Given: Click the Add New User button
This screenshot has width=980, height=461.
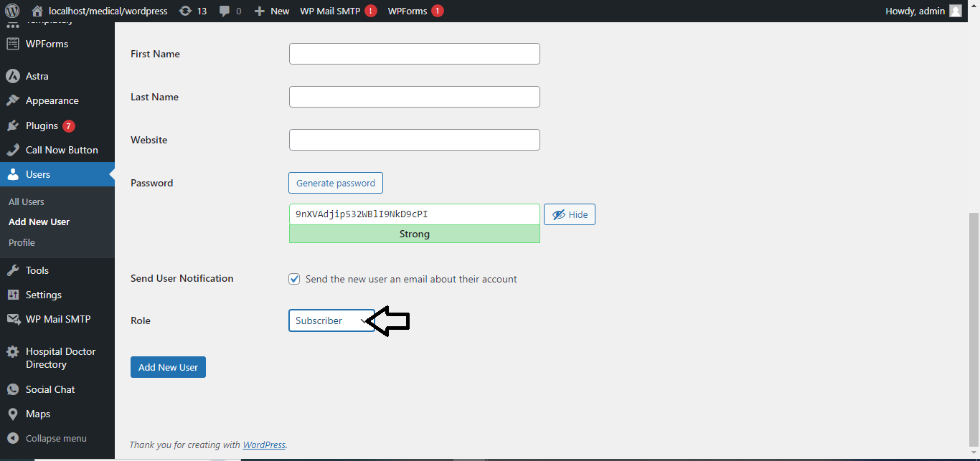Looking at the screenshot, I should pyautogui.click(x=168, y=367).
